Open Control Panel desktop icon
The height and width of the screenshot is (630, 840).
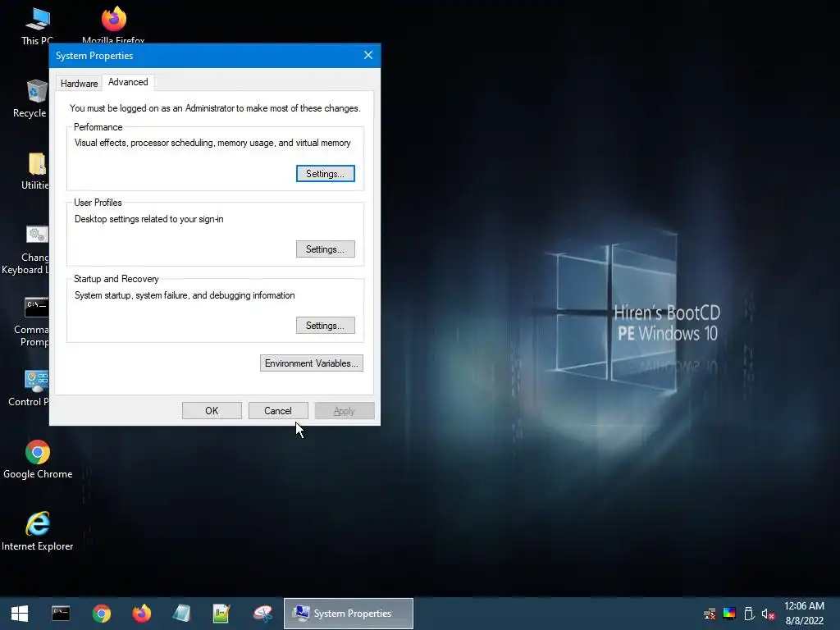pos(30,388)
